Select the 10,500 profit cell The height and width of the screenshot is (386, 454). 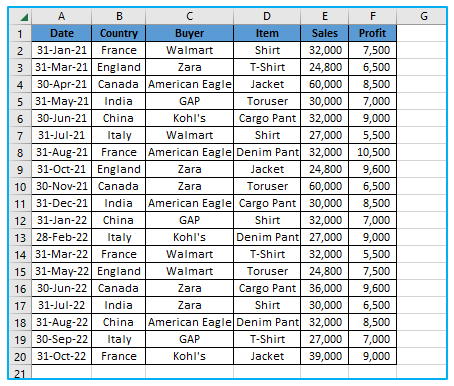tap(373, 152)
